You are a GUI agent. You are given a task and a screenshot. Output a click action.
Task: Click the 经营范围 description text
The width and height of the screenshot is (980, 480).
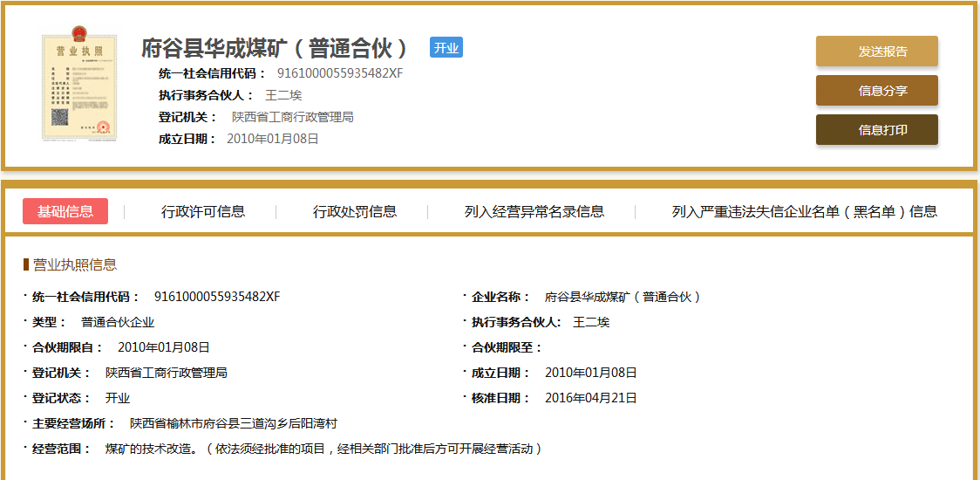[x=323, y=449]
